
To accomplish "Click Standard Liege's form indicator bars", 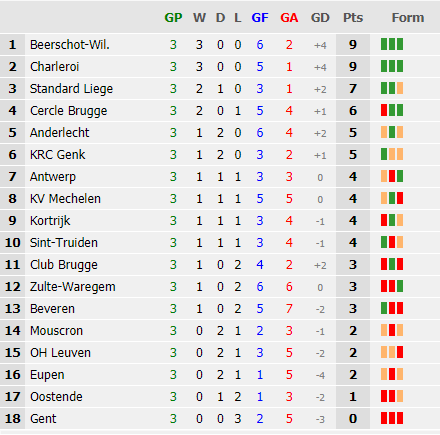I will pos(392,88).
